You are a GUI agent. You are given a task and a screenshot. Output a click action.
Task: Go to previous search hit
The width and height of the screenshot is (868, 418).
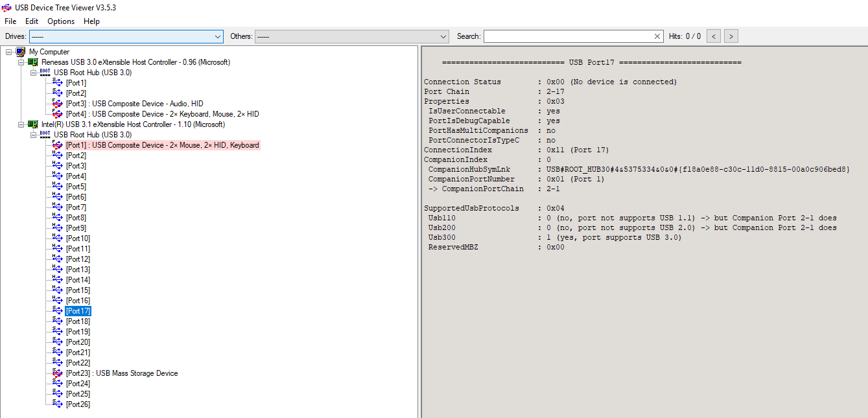(713, 36)
